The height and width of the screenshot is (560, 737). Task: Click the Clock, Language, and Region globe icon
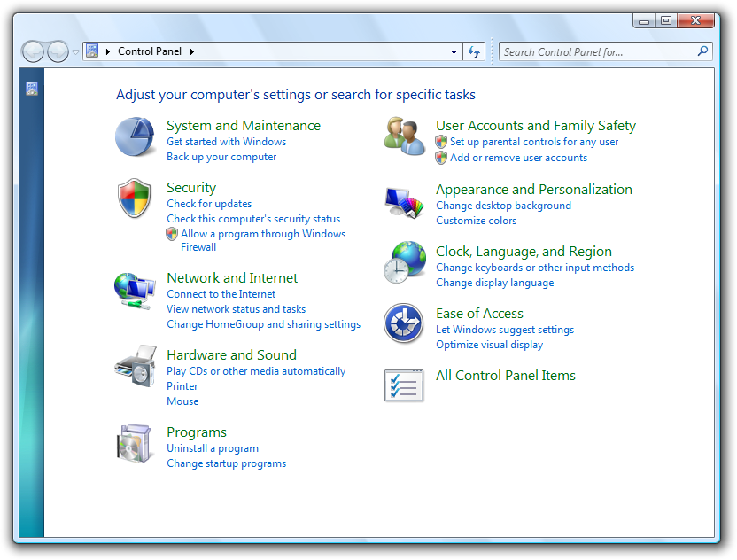click(x=405, y=262)
